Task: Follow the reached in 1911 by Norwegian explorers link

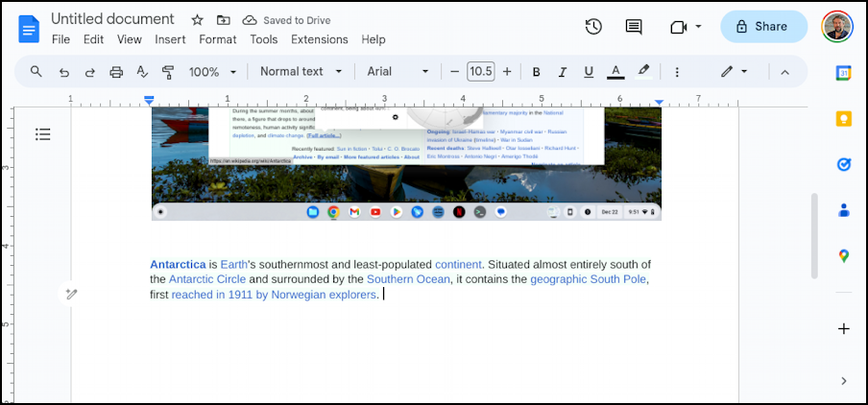Action: [x=274, y=295]
